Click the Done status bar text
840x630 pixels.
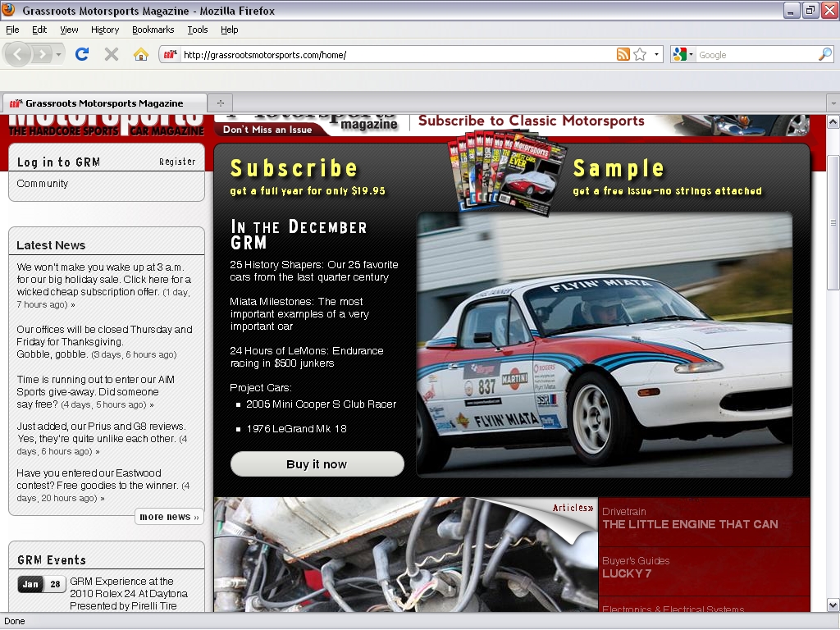15,621
